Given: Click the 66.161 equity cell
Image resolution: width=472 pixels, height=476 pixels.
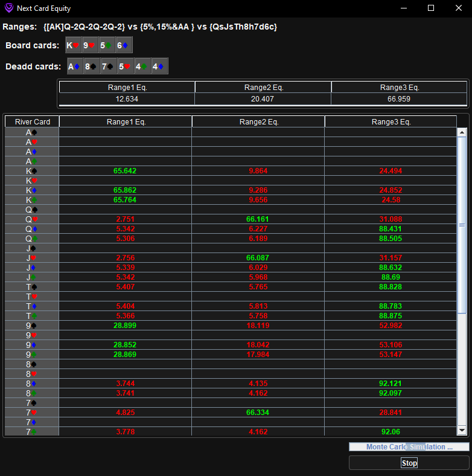Looking at the screenshot, I should coord(258,219).
